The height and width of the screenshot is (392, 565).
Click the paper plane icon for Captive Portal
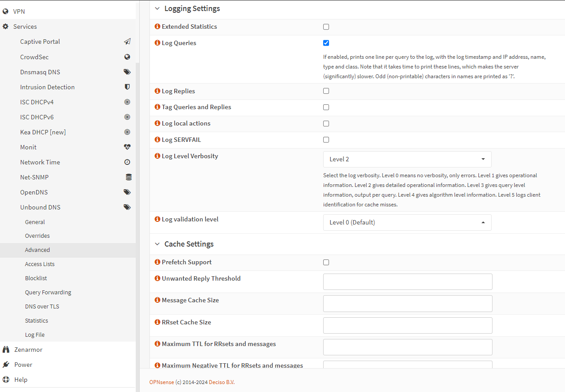(127, 42)
